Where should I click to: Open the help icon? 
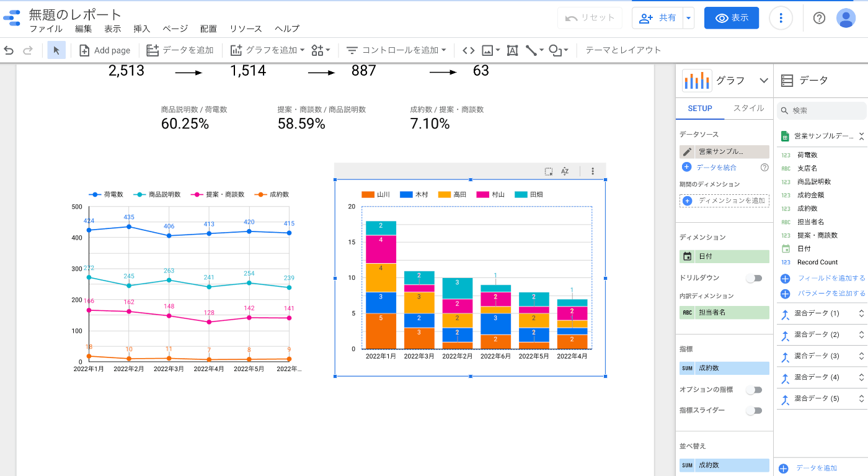point(819,18)
